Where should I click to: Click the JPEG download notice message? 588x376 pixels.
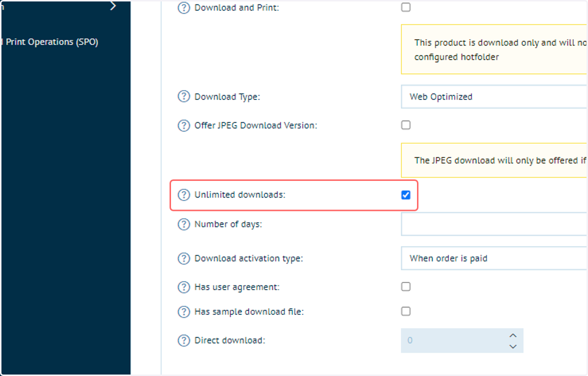(x=494, y=160)
